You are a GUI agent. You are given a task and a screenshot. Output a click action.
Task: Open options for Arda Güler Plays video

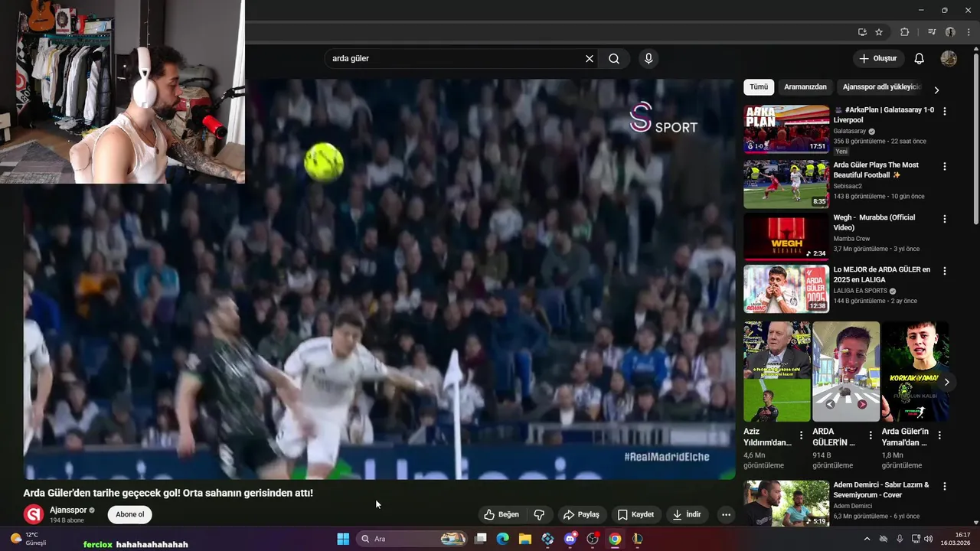click(x=944, y=166)
